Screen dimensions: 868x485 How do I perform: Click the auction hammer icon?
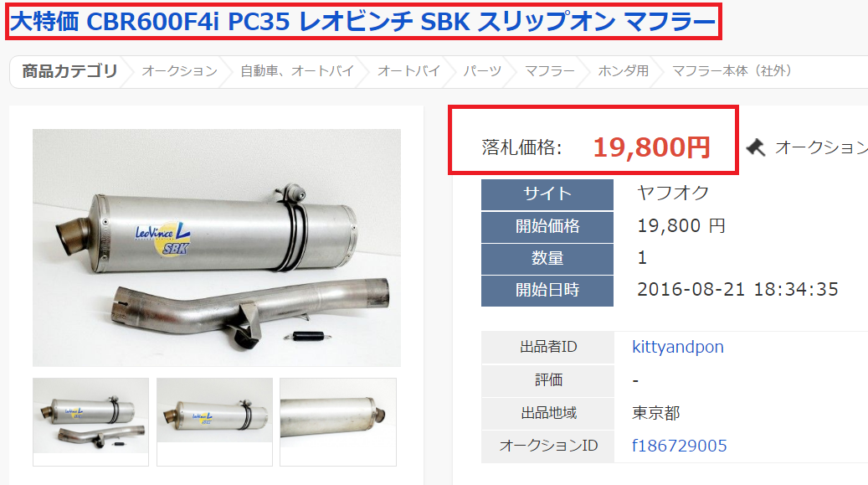[x=756, y=147]
